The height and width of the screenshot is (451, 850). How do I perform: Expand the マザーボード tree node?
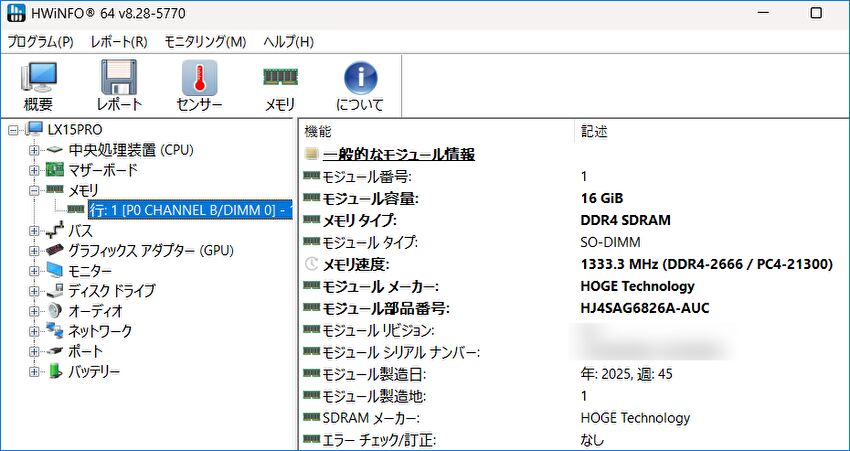[35, 170]
